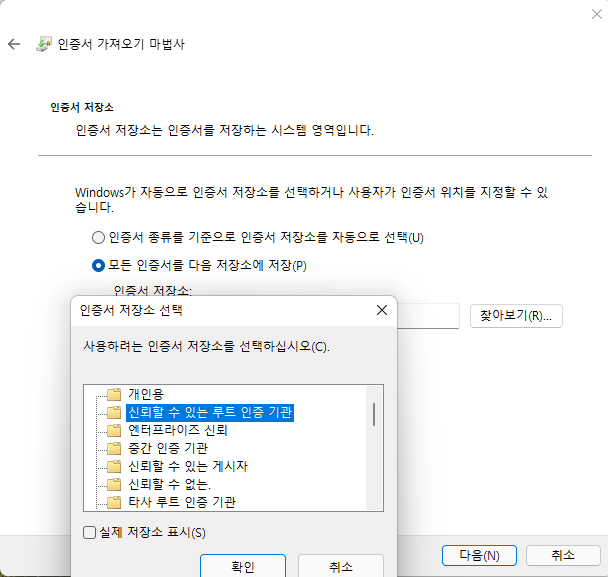Screen dimensions: 608x577
Task: Enable the 실제 저장소 표시(S) checkbox
Action: [89, 532]
